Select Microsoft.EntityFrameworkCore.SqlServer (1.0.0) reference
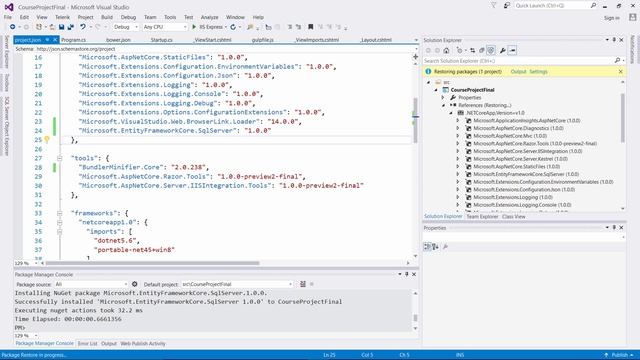 (526, 174)
